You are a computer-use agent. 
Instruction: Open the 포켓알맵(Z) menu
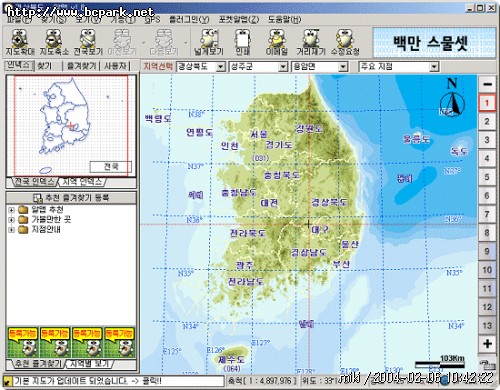[239, 19]
